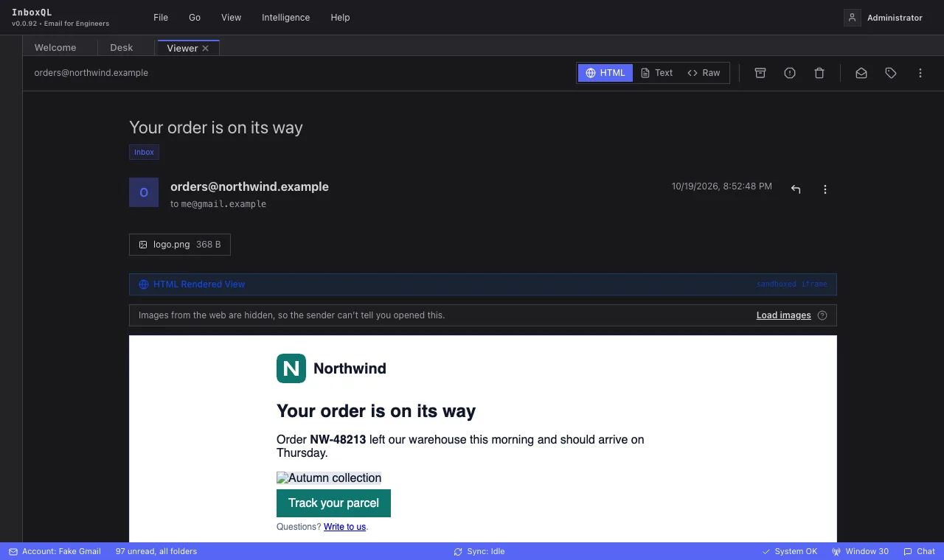Click the Write to us link
The height and width of the screenshot is (560, 944).
click(x=344, y=527)
